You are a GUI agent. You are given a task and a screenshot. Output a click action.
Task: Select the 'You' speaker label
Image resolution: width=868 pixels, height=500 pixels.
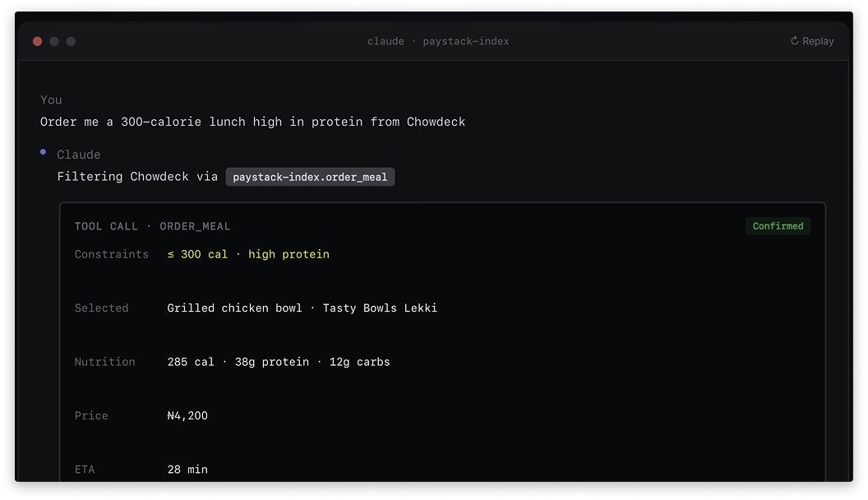click(51, 100)
